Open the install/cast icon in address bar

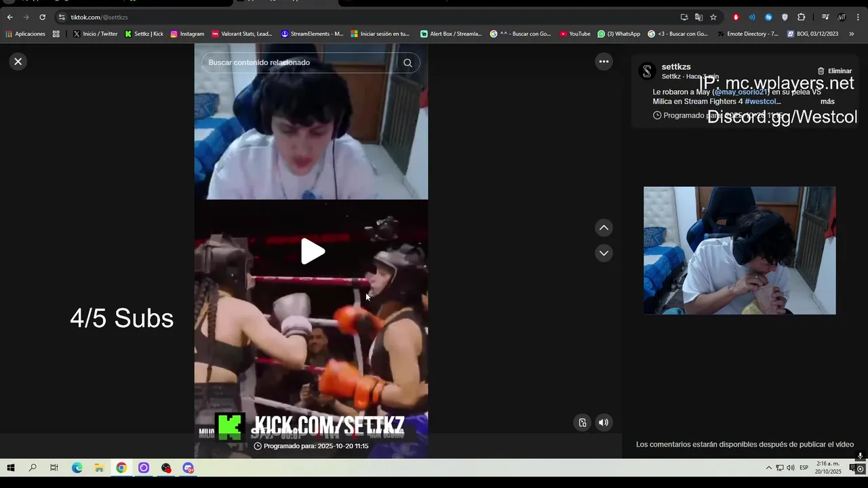(684, 17)
